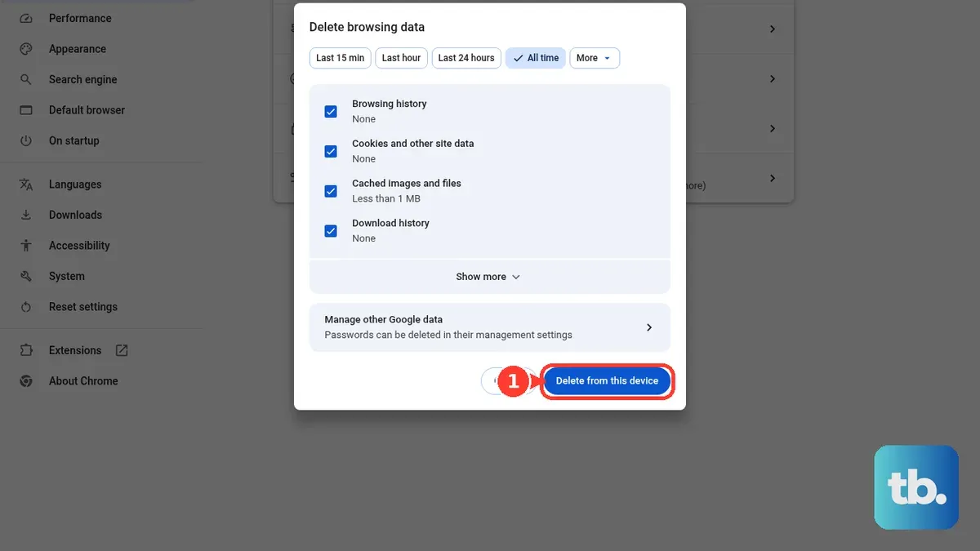Viewport: 980px width, 551px height.
Task: Click the Appearance palette icon
Action: (26, 49)
